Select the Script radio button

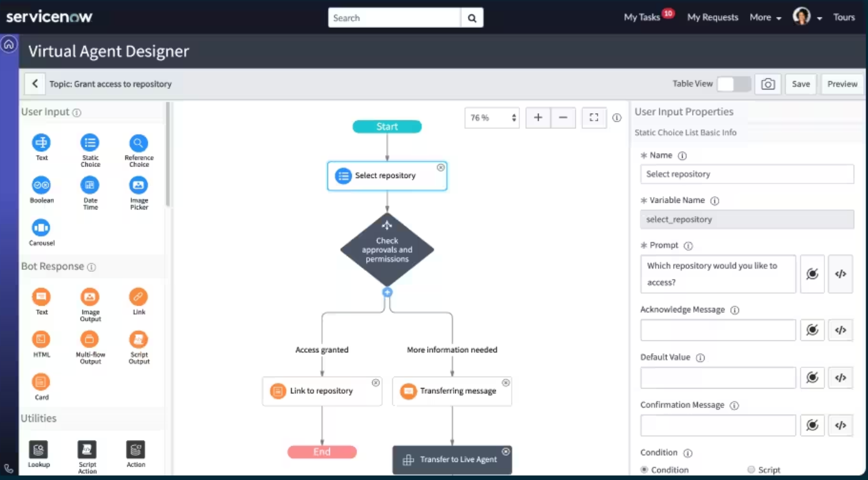tap(751, 470)
